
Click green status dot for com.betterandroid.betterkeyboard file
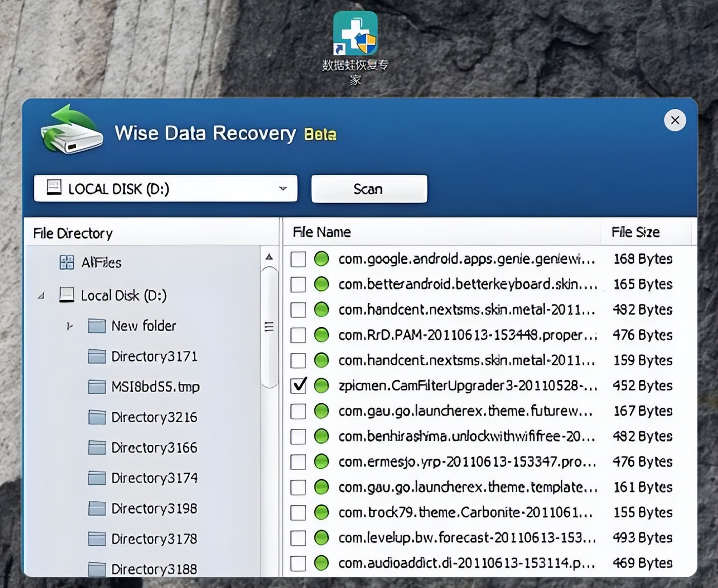(322, 284)
